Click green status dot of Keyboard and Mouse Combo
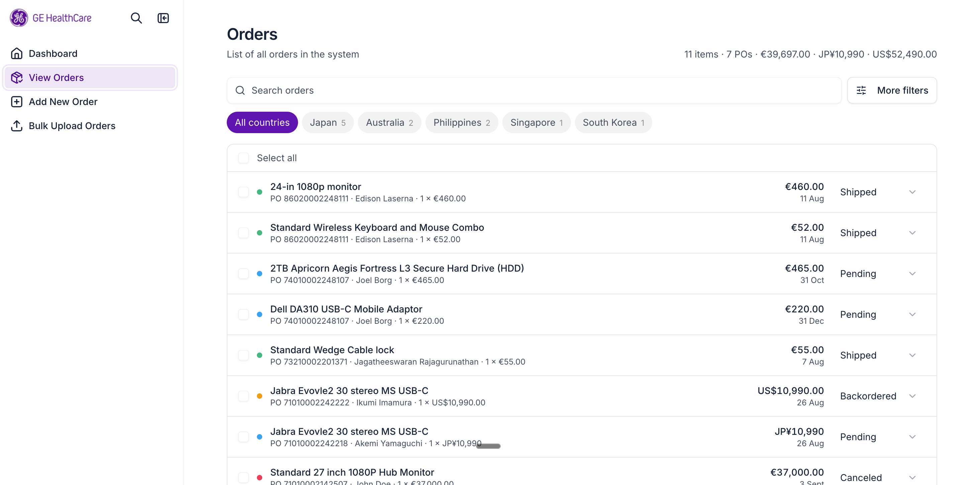The height and width of the screenshot is (485, 980). click(x=260, y=233)
